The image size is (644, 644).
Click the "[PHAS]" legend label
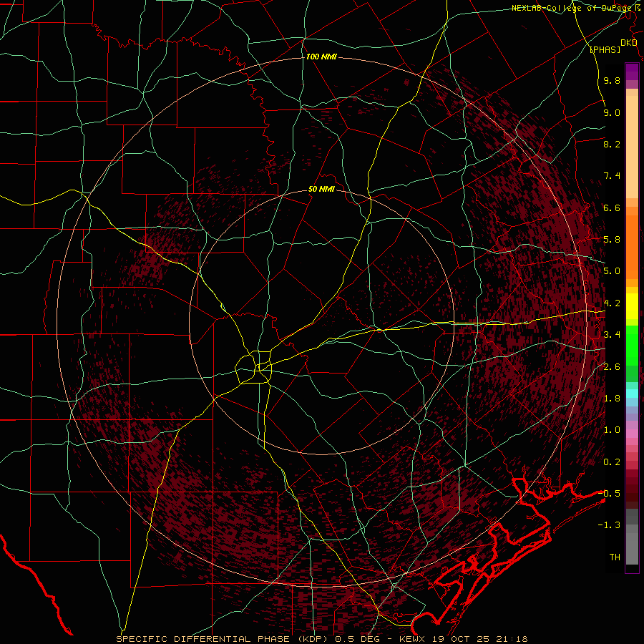[605, 49]
